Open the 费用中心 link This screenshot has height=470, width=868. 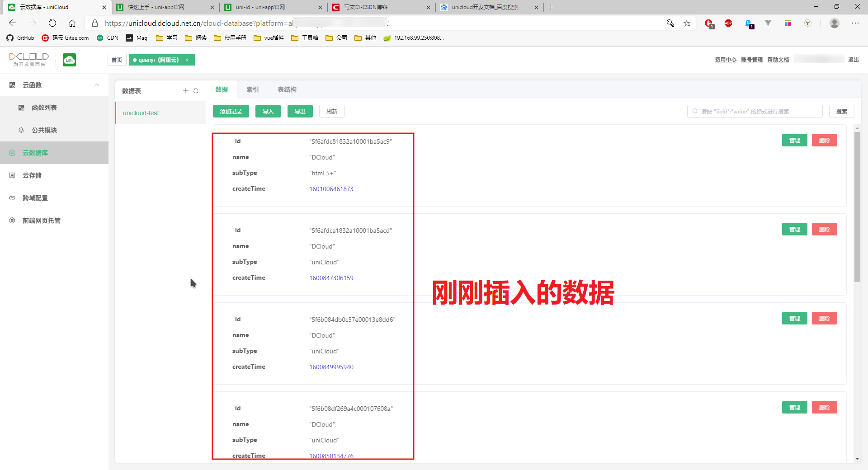pos(726,60)
